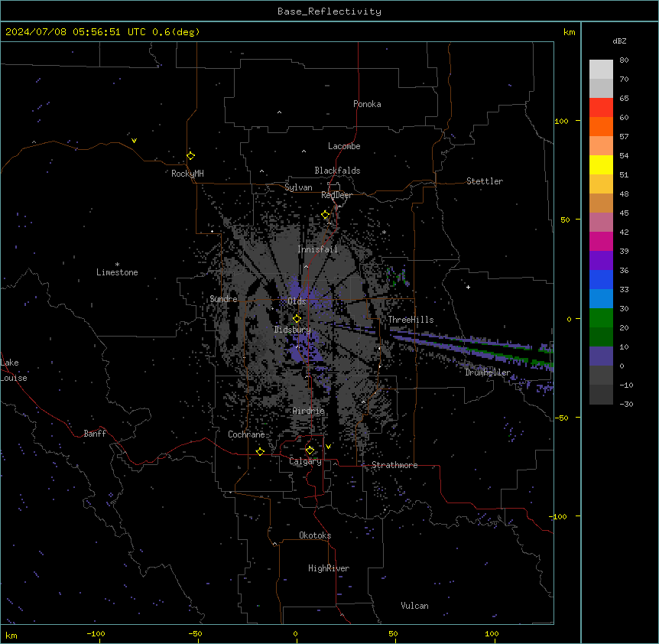Click the yellow V marker west of RockyMH

134,141
